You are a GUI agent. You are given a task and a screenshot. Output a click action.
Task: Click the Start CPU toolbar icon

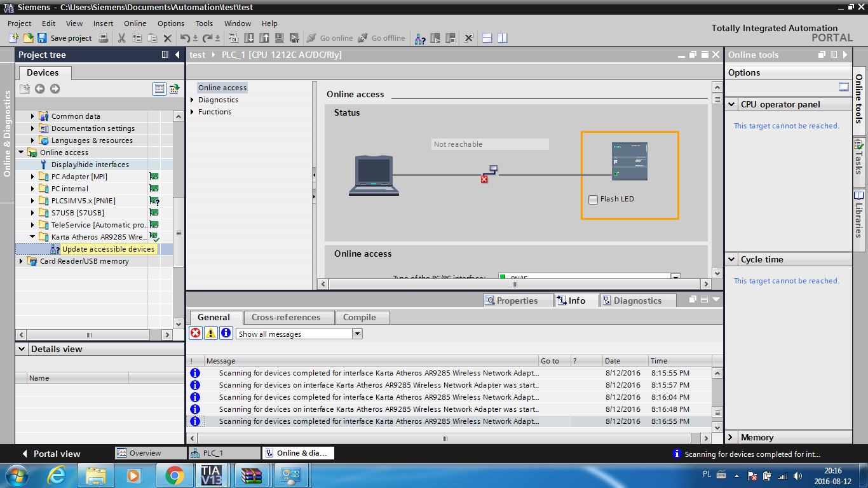point(436,38)
